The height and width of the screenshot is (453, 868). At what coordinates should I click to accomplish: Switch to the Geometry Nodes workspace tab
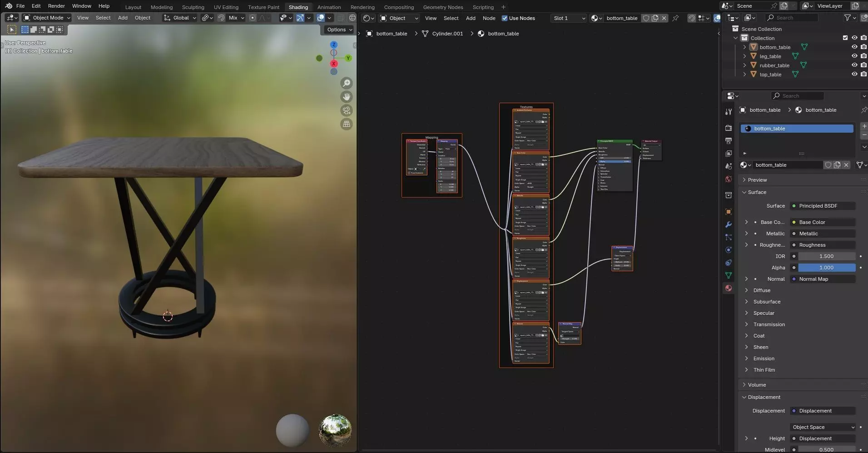pos(442,7)
